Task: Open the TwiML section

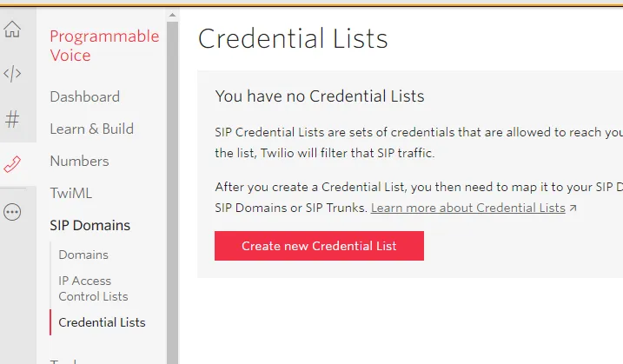Action: 70,193
